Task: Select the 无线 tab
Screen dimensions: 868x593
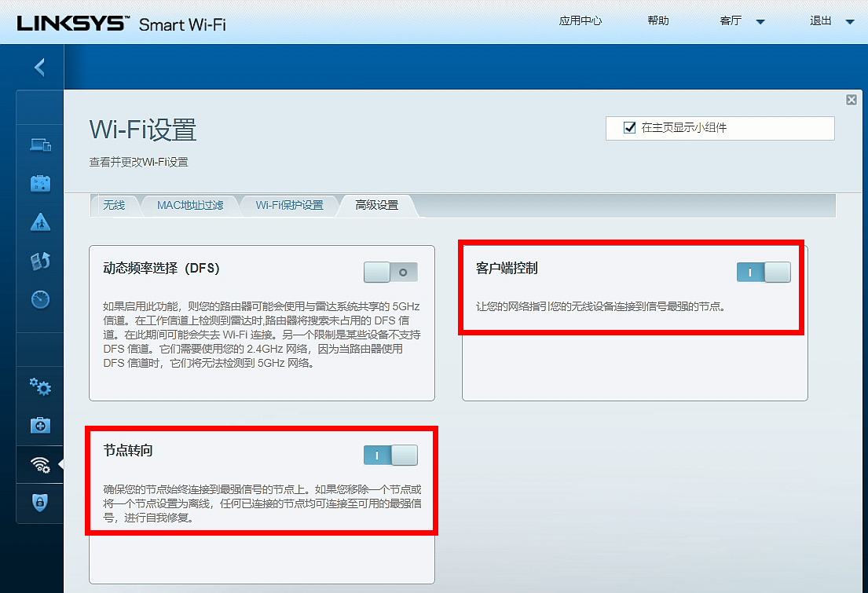Action: point(115,205)
